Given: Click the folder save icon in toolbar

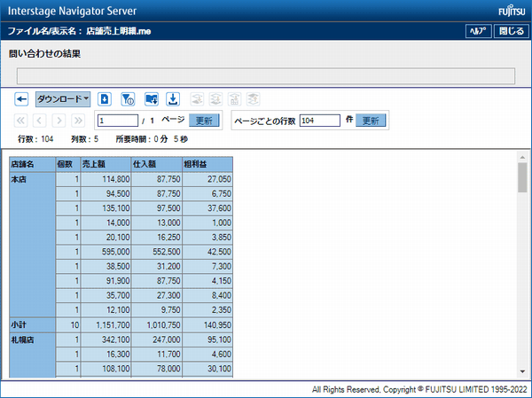Looking at the screenshot, I should click(151, 99).
